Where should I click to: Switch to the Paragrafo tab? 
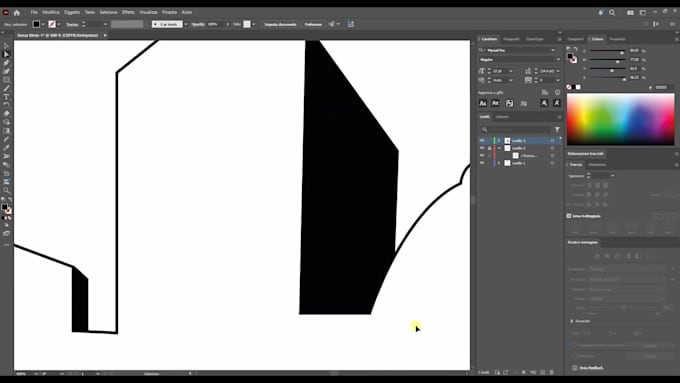[x=511, y=39]
